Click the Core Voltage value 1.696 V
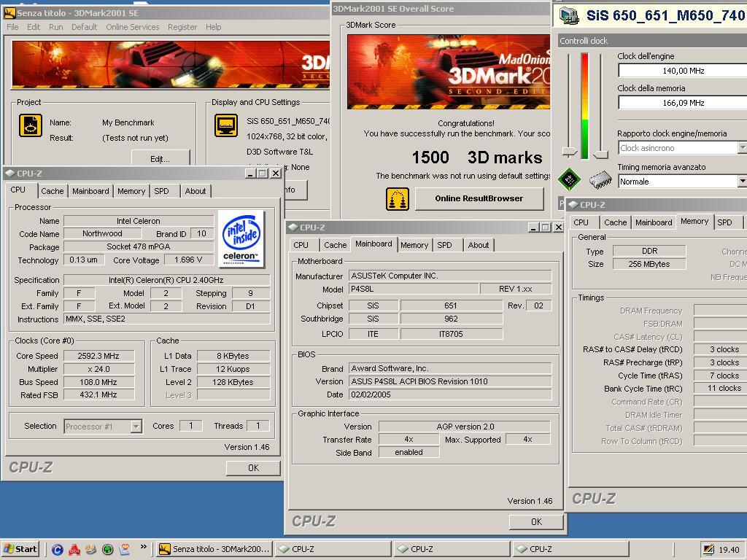Viewport: 747px width, 560px height. [189, 260]
